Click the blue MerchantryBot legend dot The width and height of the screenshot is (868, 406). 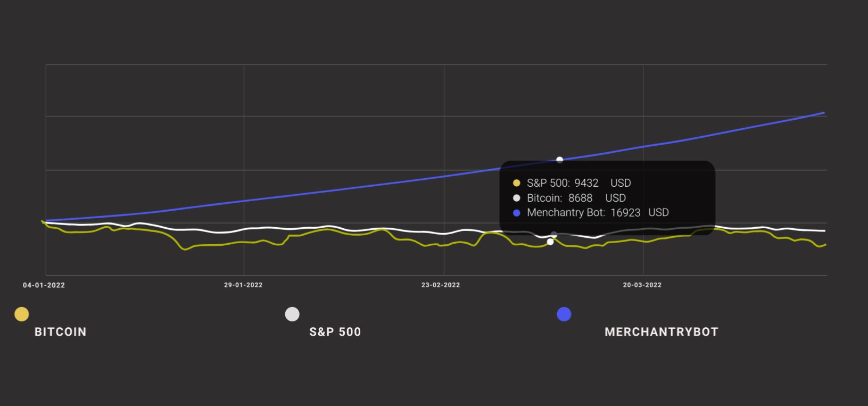tap(564, 314)
